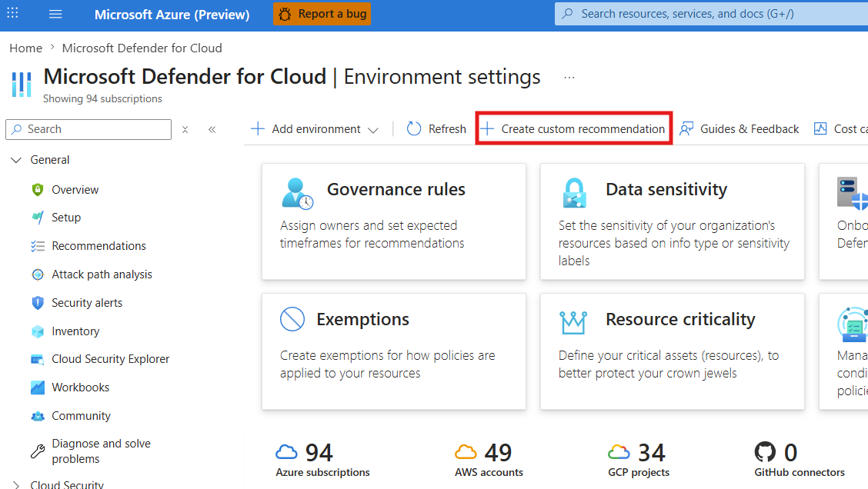Image resolution: width=868 pixels, height=489 pixels.
Task: Click the Cloud Security Explorer icon
Action: [38, 360]
